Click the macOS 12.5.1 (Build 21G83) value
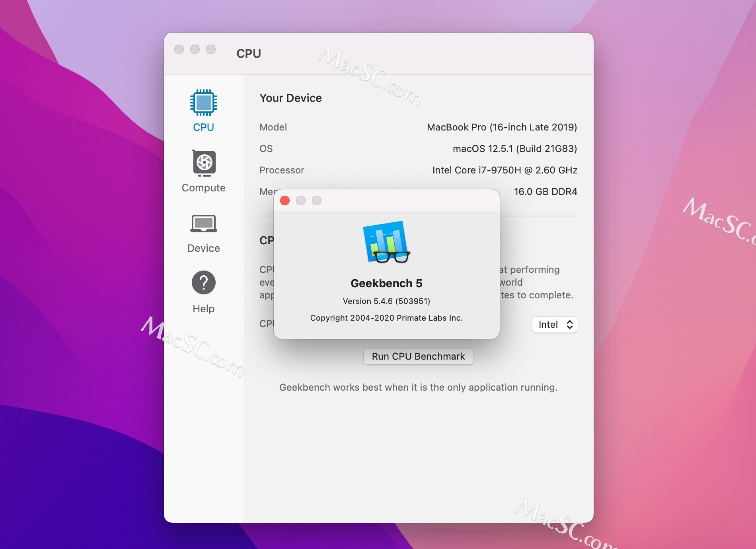 pos(515,149)
